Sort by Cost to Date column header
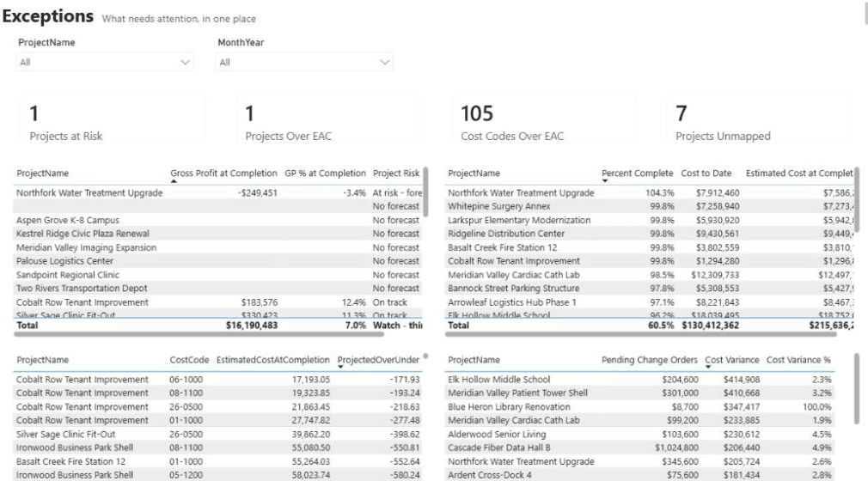This screenshot has height=481, width=868. click(x=706, y=174)
